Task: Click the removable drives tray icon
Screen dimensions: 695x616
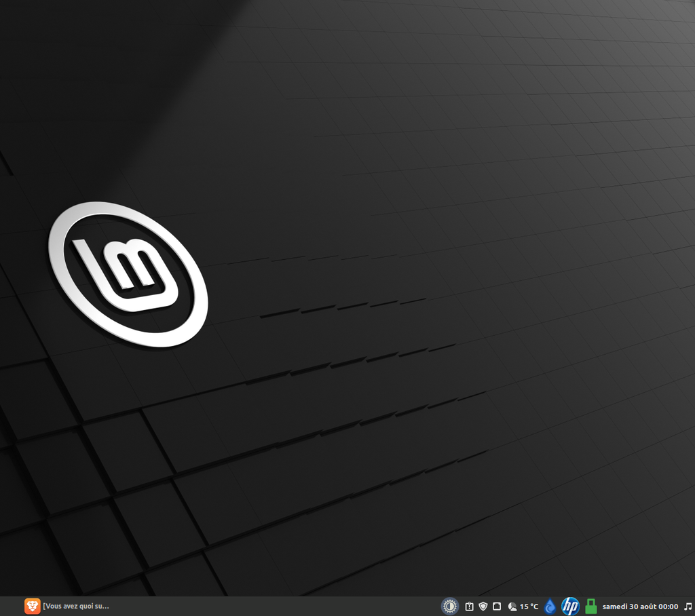Action: (x=497, y=606)
